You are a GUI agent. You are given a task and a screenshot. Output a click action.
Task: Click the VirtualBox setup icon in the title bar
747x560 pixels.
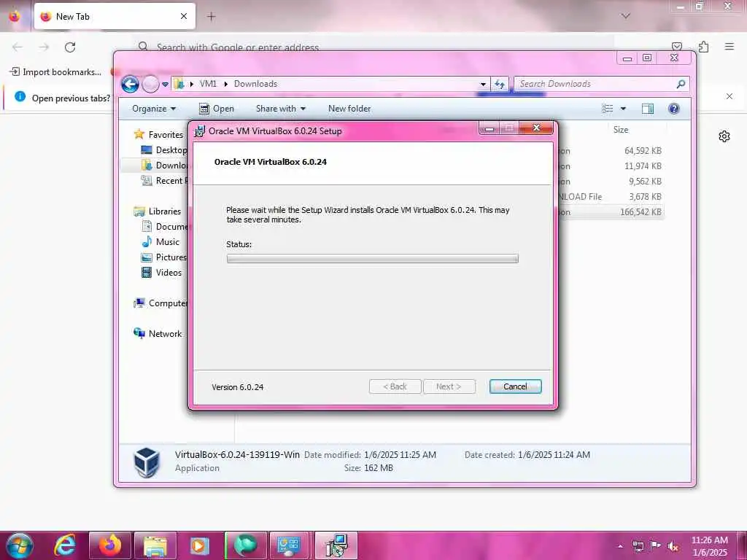[199, 131]
